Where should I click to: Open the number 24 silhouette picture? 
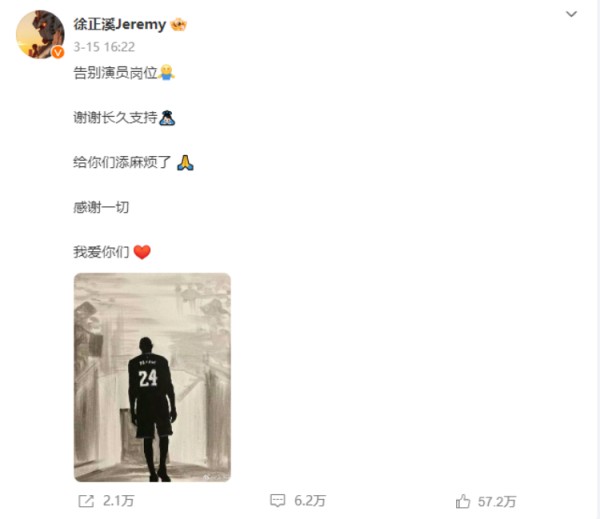152,377
